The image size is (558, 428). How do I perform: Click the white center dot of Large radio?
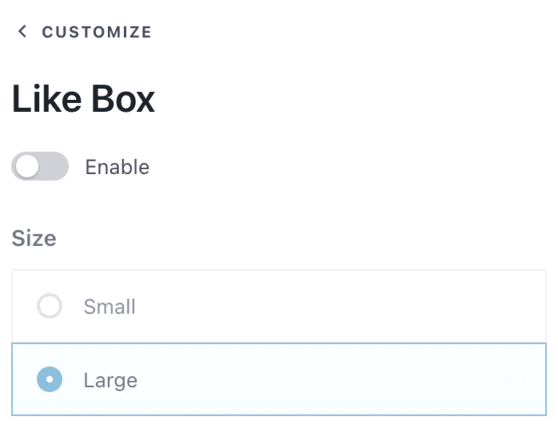(x=49, y=379)
